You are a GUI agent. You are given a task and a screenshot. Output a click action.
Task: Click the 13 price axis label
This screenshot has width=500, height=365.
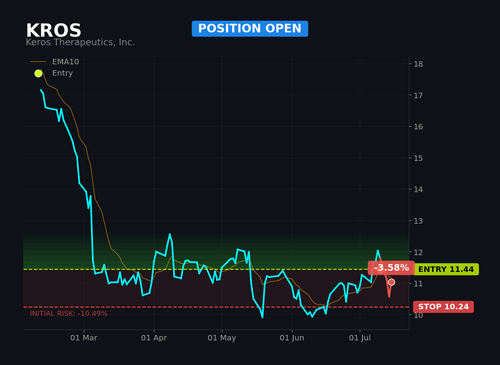pyautogui.click(x=418, y=221)
